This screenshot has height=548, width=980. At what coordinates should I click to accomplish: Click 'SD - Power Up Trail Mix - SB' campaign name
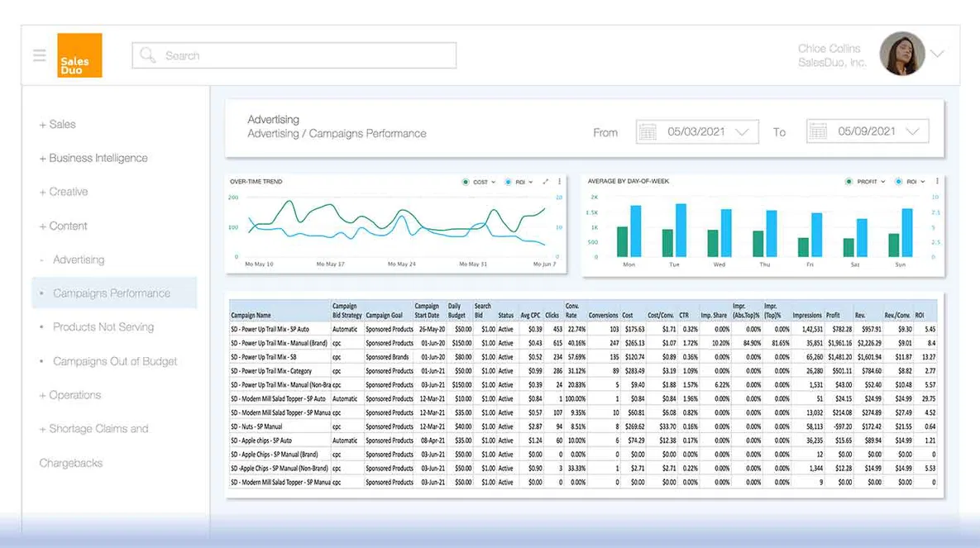(263, 357)
